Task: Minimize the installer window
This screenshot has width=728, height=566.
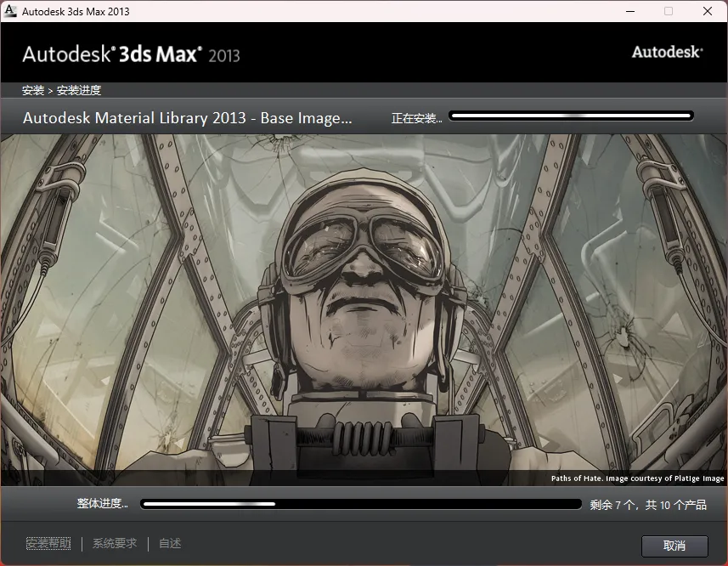Action: 630,11
